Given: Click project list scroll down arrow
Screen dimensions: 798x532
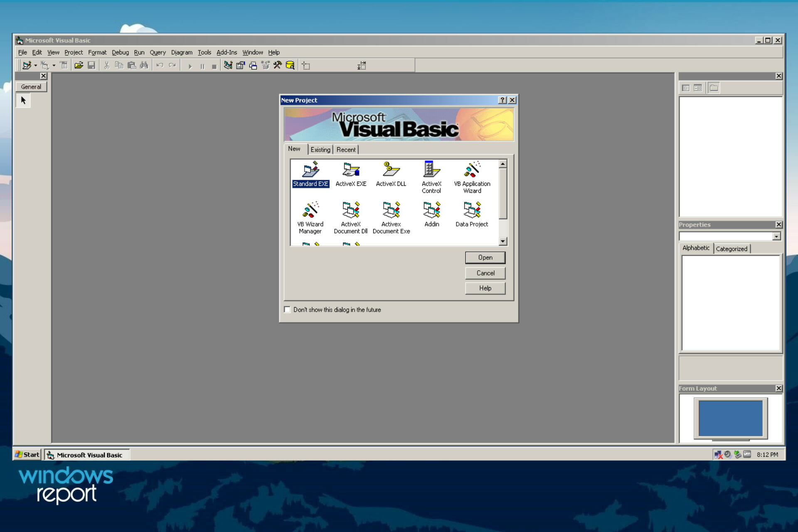Looking at the screenshot, I should [x=503, y=241].
